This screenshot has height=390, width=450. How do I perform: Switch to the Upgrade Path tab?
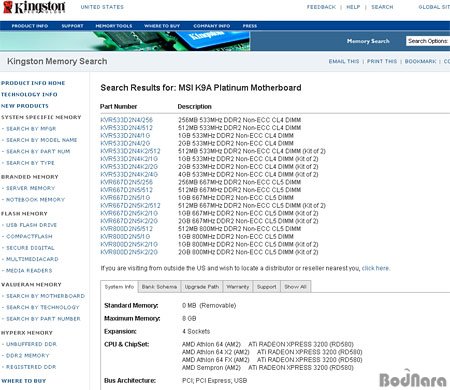pyautogui.click(x=201, y=287)
